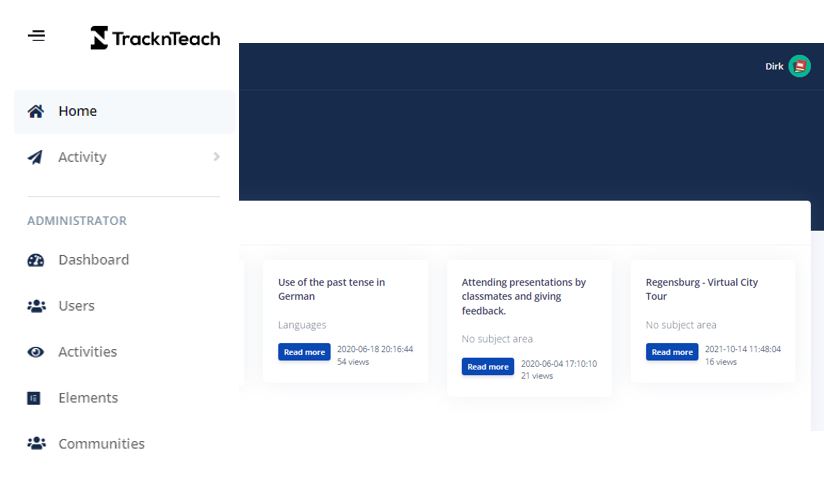Viewport: 824px width, 485px height.
Task: Collapse sidebar with the hamburger menu icon
Action: (x=36, y=36)
